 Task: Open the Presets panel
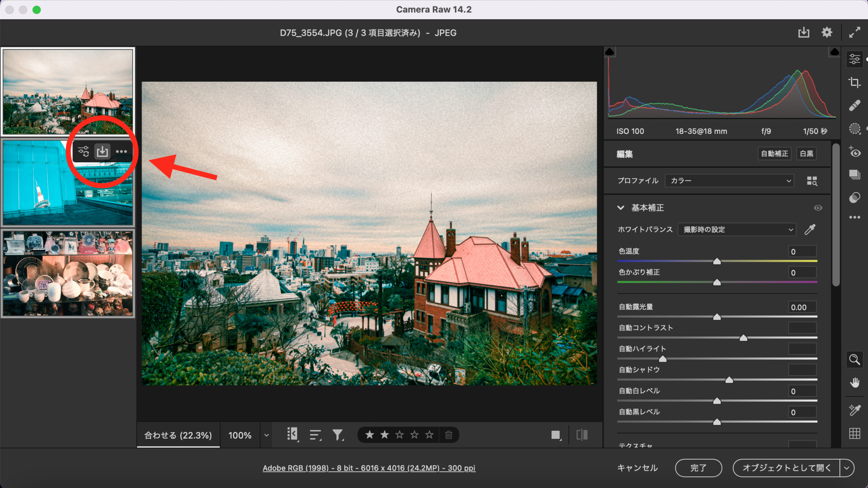(855, 175)
